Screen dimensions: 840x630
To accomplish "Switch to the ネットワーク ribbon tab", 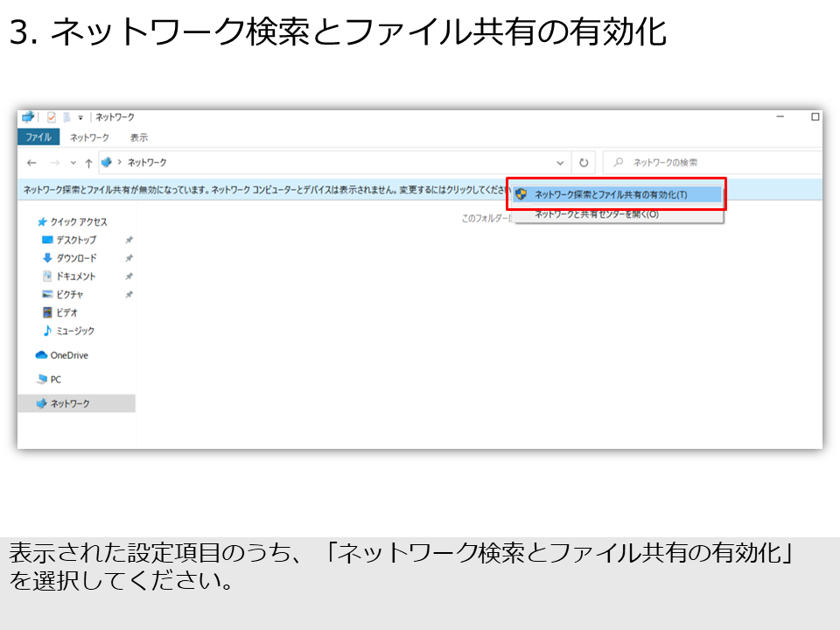I will 89,137.
